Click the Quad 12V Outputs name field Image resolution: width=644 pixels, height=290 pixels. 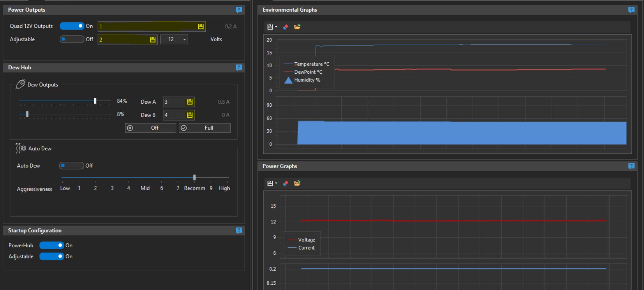(x=152, y=26)
